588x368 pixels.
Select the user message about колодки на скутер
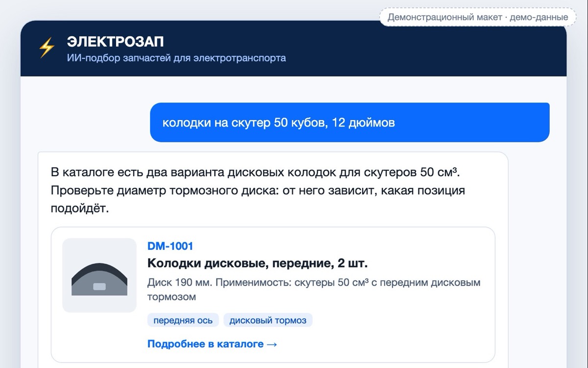350,122
